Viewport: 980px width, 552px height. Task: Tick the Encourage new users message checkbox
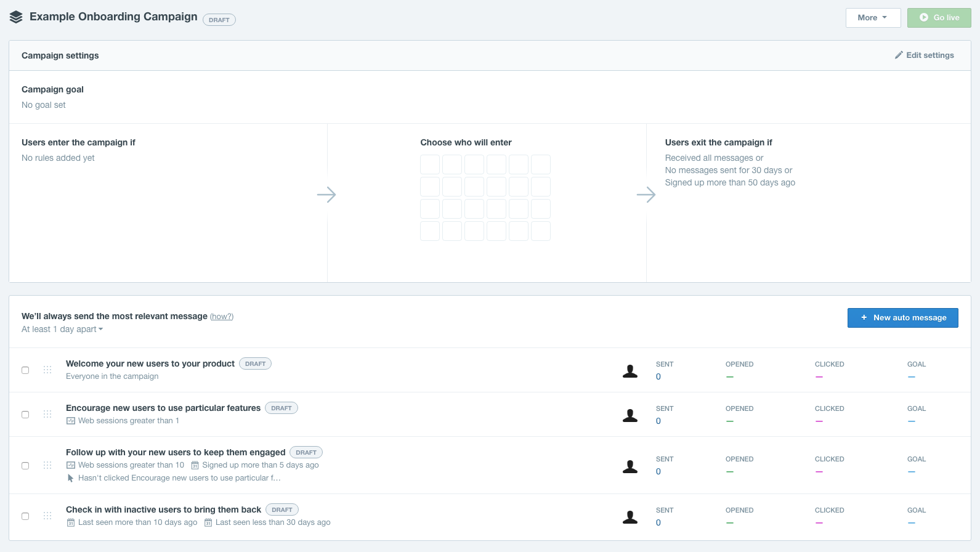coord(25,415)
